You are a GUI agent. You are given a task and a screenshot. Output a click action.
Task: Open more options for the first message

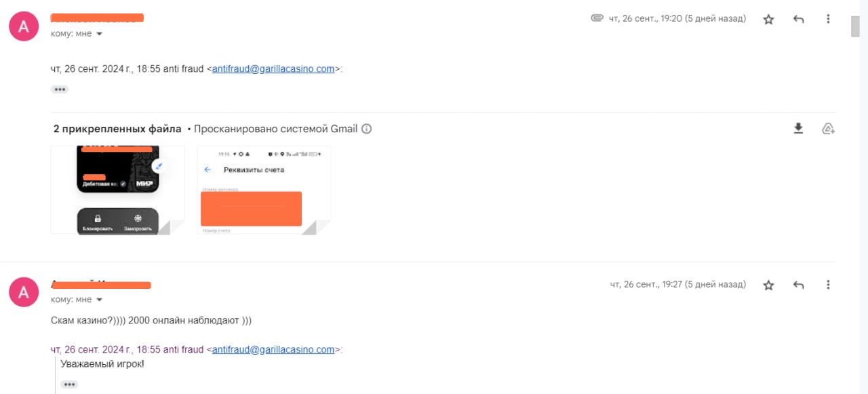point(828,19)
